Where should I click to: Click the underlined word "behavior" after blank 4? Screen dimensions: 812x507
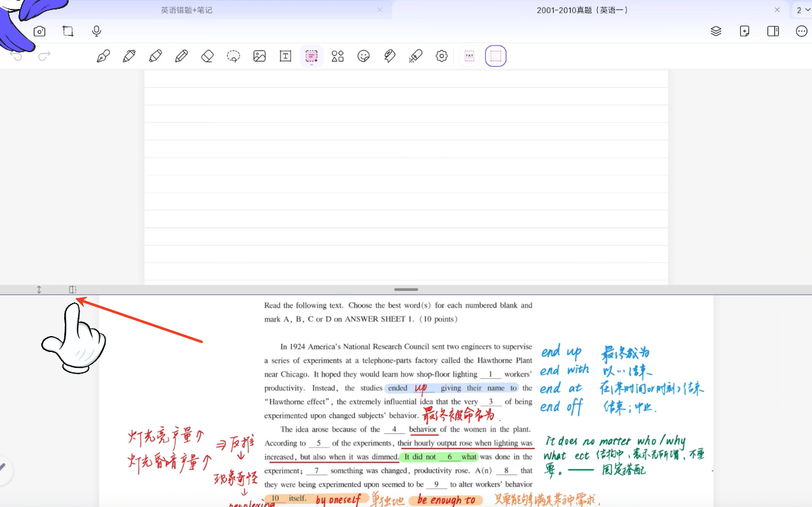point(423,429)
